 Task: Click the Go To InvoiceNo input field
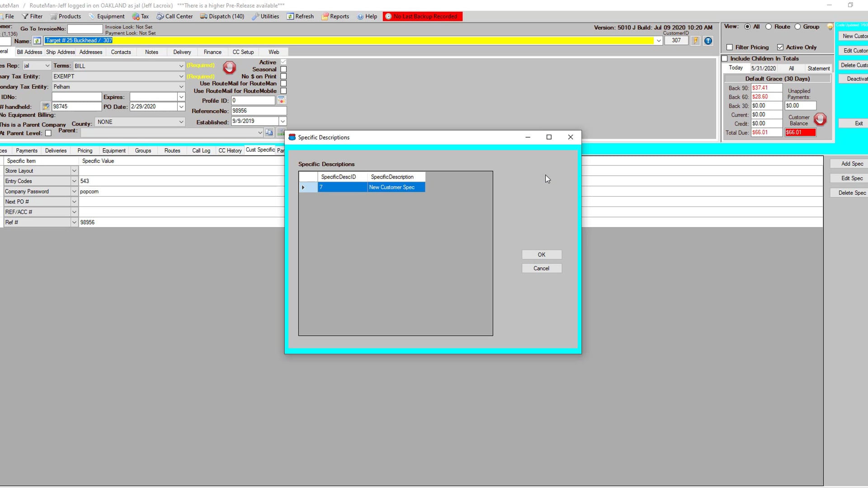pyautogui.click(x=85, y=29)
